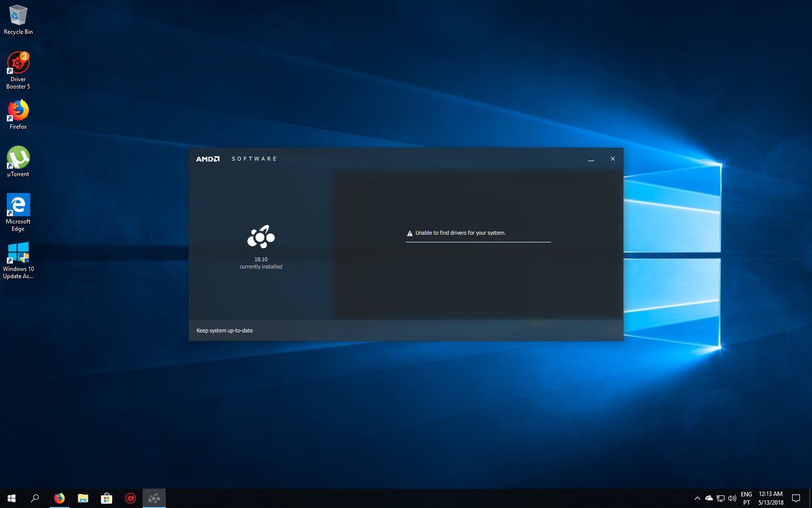Click the '18.10' installed version number
This screenshot has width=812, height=508.
(x=261, y=259)
